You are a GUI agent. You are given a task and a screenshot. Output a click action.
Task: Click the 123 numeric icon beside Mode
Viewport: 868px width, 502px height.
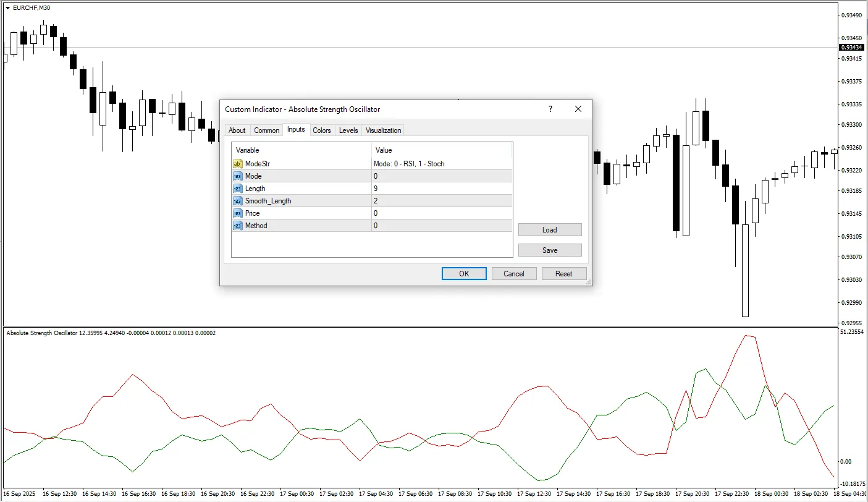click(x=238, y=176)
